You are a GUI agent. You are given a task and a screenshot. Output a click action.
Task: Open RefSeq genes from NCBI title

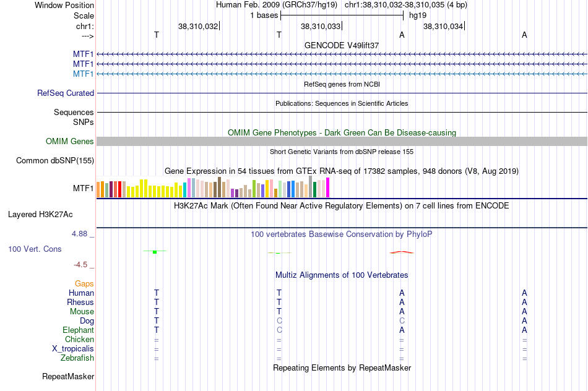click(x=342, y=84)
